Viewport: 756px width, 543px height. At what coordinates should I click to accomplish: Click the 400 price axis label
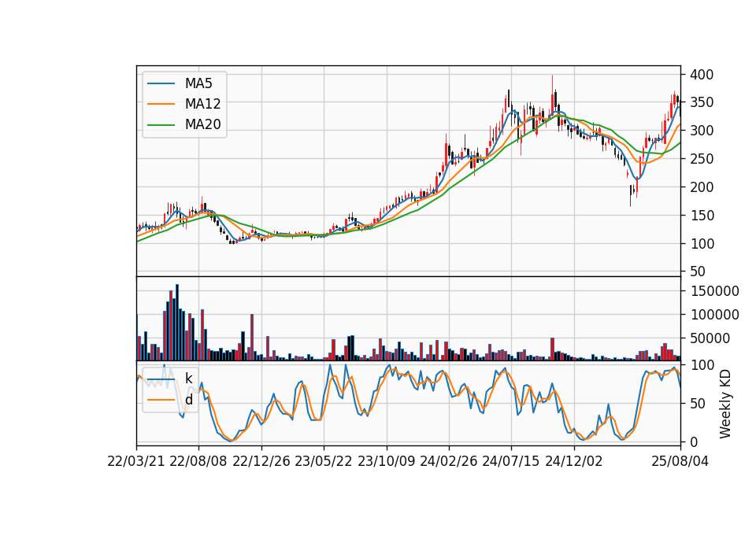coord(702,75)
